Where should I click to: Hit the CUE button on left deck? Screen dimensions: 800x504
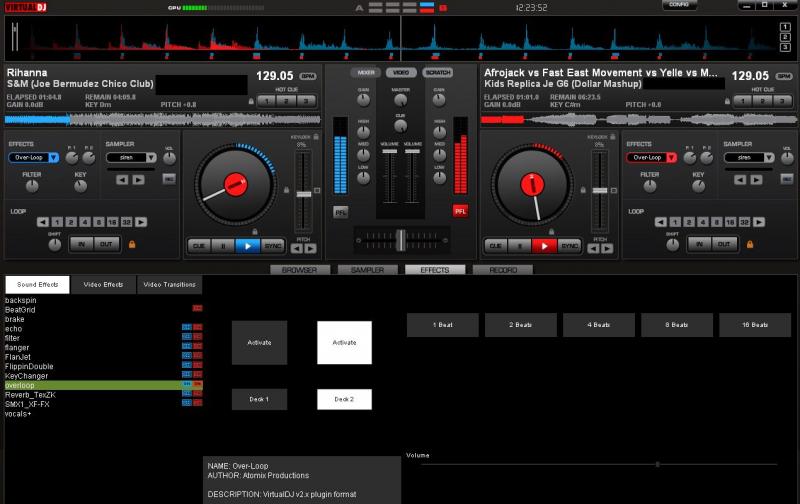(198, 245)
